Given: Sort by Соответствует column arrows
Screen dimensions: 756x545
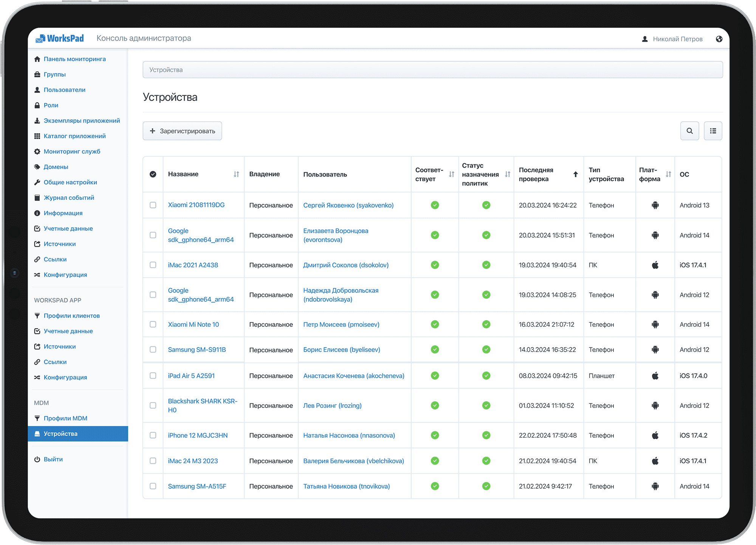Looking at the screenshot, I should click(x=452, y=174).
